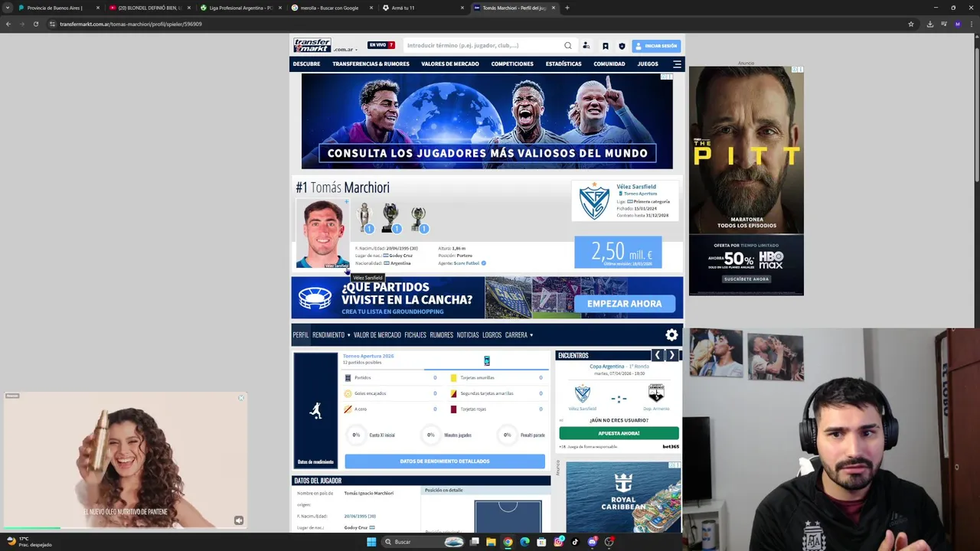Click Vélez Sarsfield crest in Encuentros
This screenshot has height=551, width=980.
583,393
